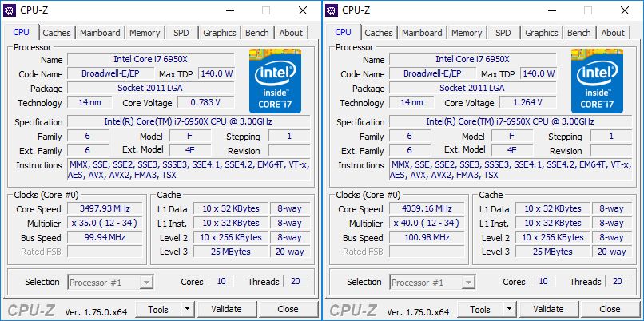The image size is (644, 321).
Task: Click the 0.783 V core voltage value
Action: [x=206, y=102]
